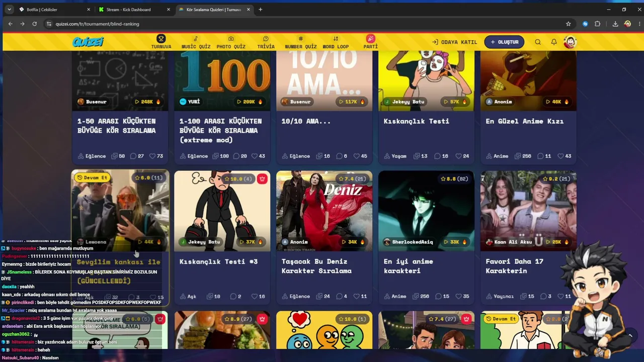
Task: Open the user profile avatar in navbar
Action: [570, 42]
